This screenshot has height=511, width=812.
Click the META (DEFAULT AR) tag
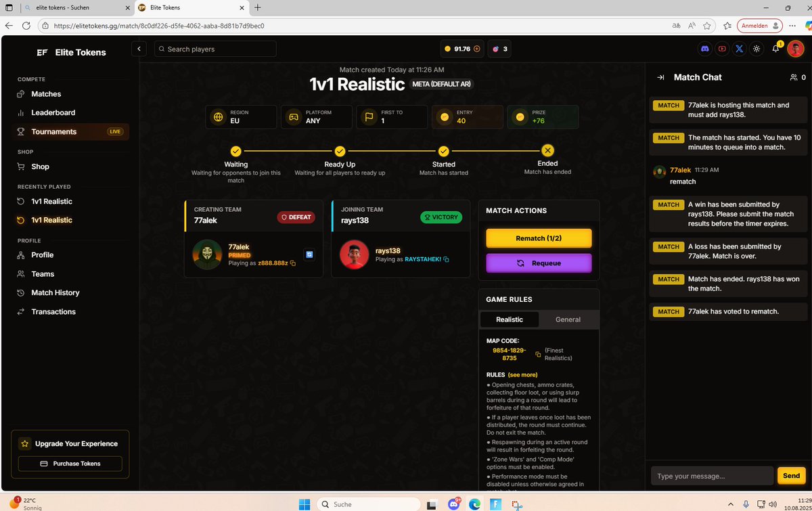[442, 84]
